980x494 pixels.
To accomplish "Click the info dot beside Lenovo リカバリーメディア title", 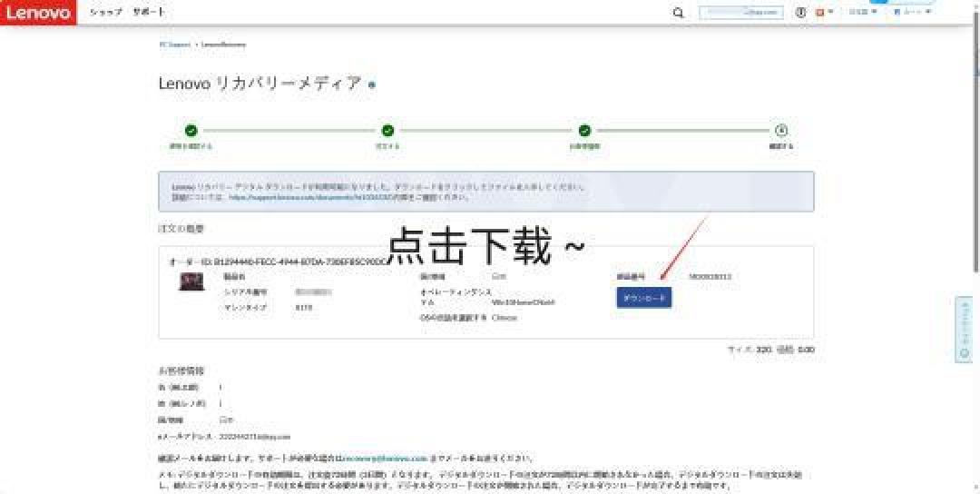I will [x=372, y=85].
